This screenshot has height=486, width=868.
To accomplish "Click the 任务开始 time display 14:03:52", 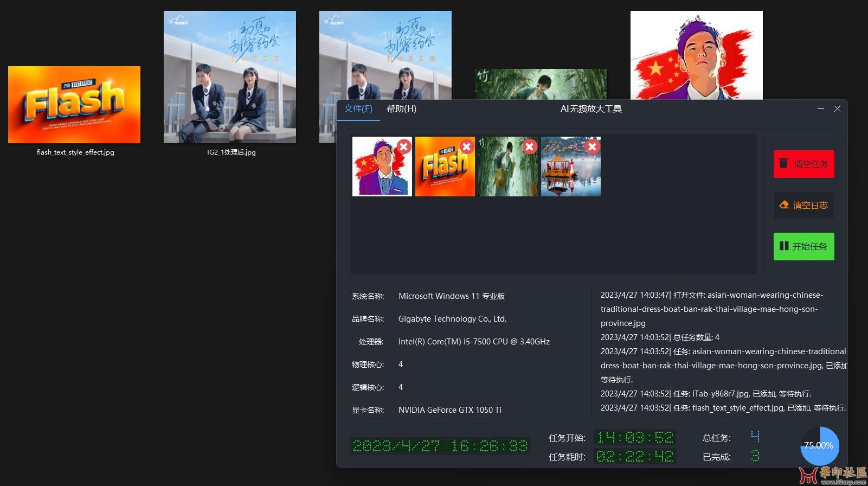I will click(635, 437).
